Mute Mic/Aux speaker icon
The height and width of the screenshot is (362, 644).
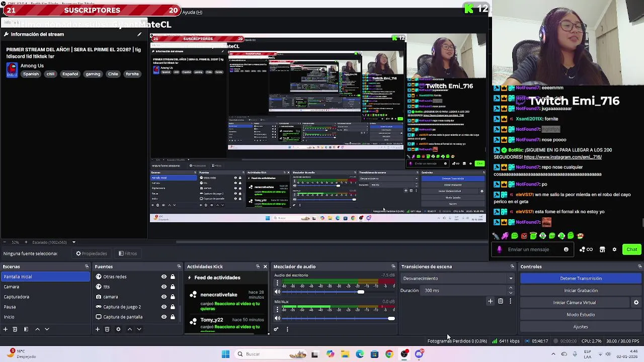tap(277, 318)
